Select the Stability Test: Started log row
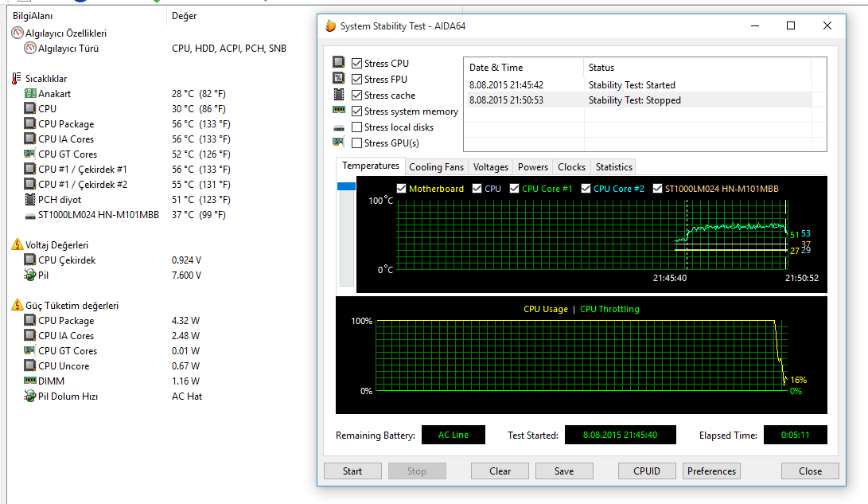The width and height of the screenshot is (868, 504). [x=637, y=84]
